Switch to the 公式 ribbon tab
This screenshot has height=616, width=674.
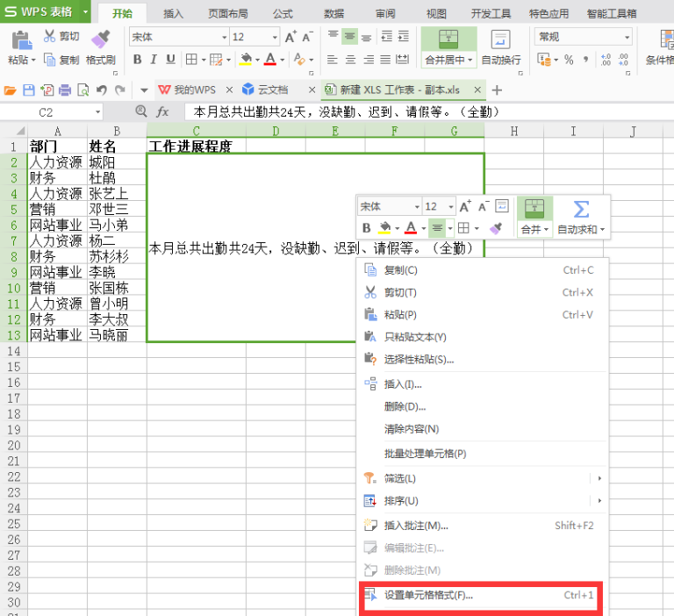click(283, 14)
